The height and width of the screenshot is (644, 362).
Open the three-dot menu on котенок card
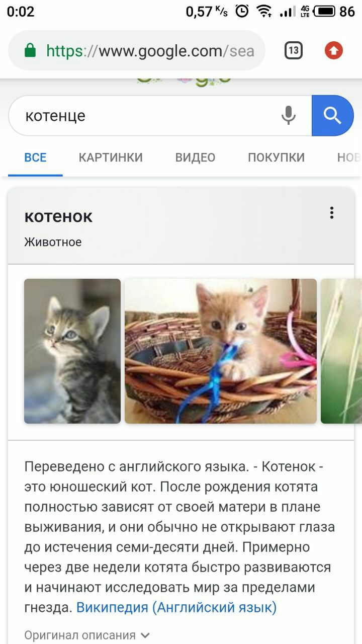[332, 213]
